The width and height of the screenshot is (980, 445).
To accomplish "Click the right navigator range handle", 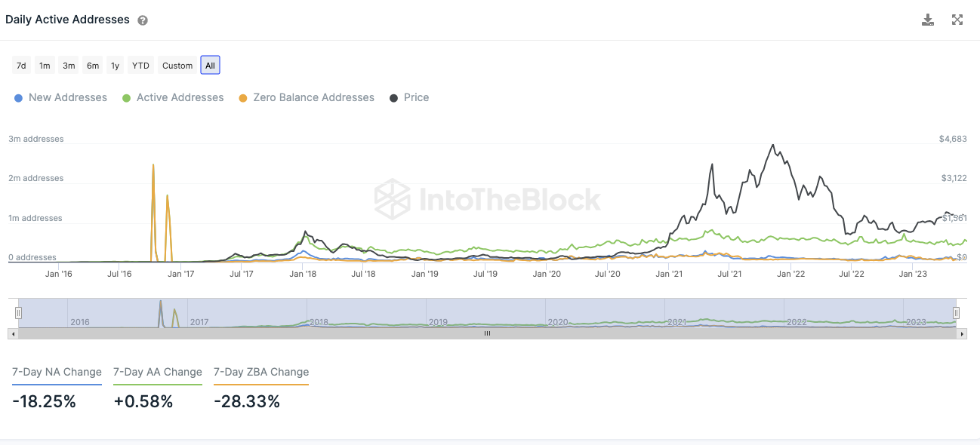I will coord(956,313).
